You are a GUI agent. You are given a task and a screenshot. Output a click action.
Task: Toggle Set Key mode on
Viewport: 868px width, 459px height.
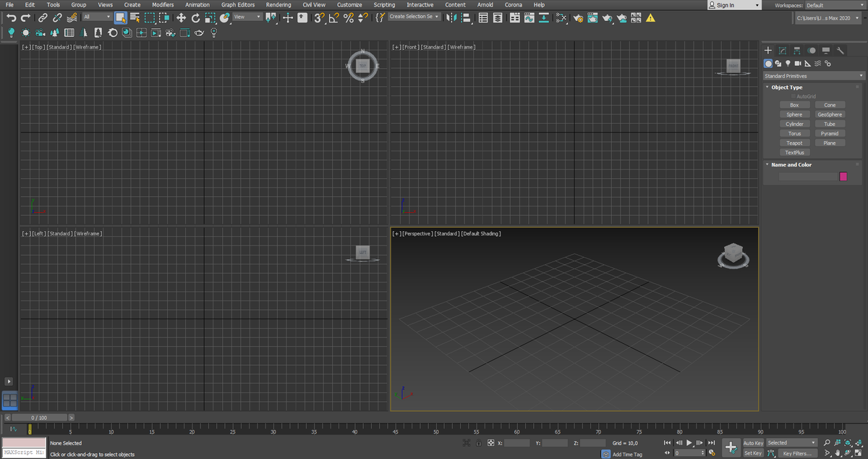(x=753, y=452)
